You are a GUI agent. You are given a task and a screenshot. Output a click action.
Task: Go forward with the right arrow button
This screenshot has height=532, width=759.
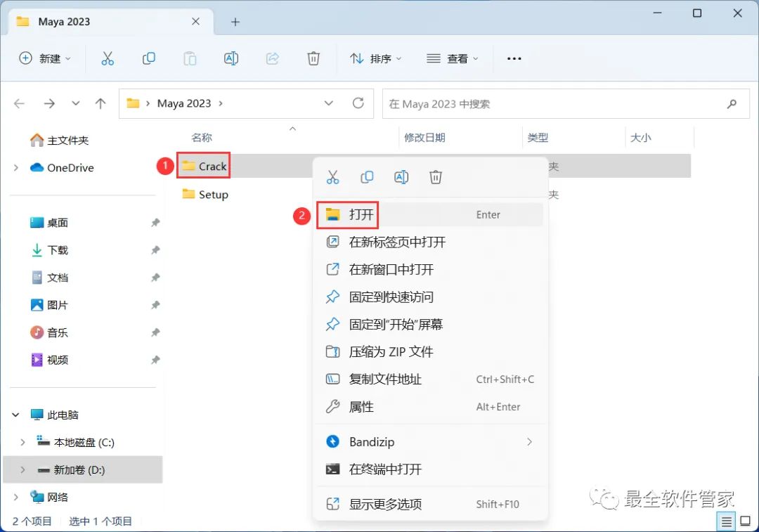tap(49, 103)
